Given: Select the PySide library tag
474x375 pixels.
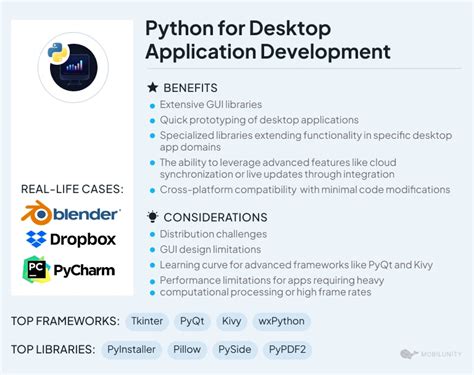Looking at the screenshot, I should click(235, 350).
